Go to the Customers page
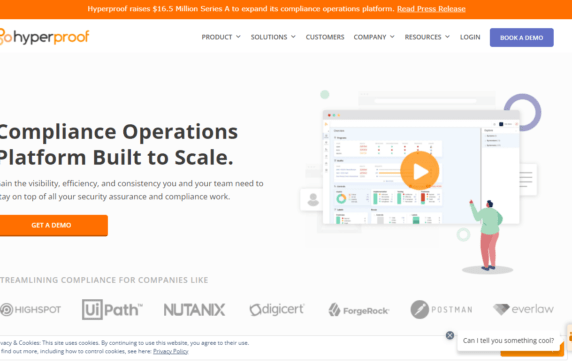This screenshot has width=572, height=364. click(x=325, y=37)
